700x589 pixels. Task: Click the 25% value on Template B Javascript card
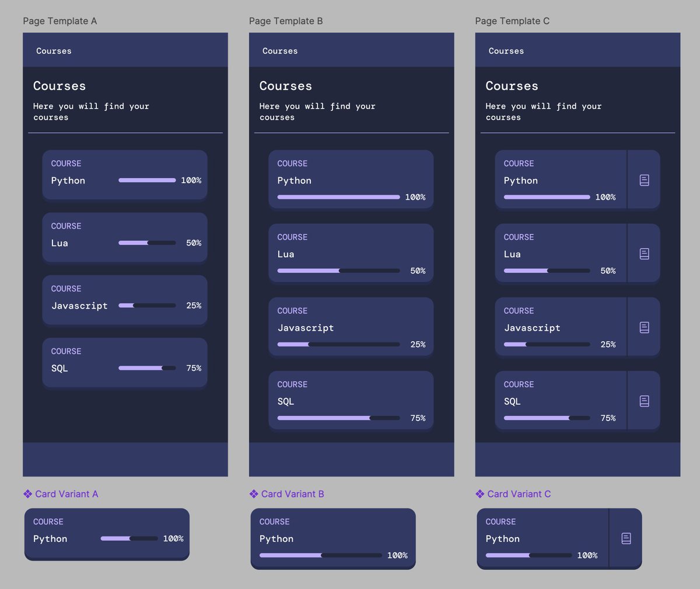(418, 345)
